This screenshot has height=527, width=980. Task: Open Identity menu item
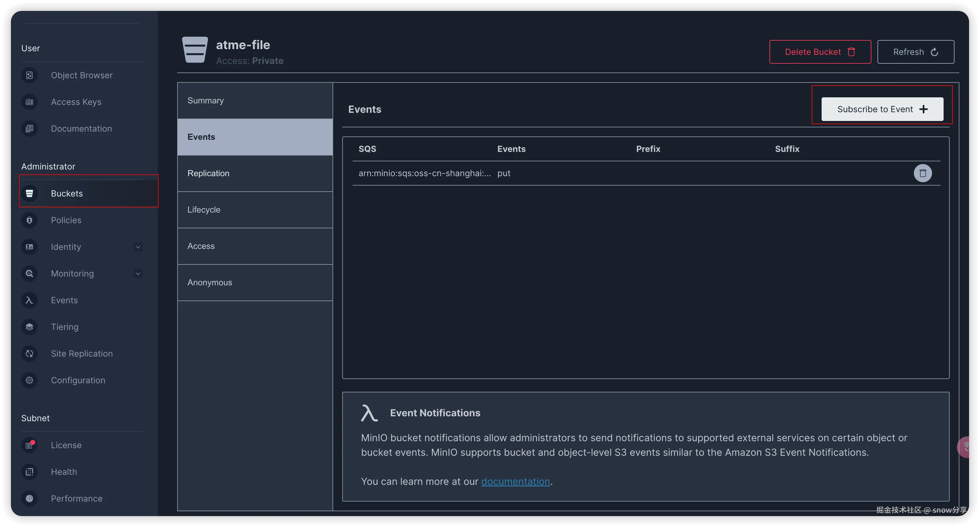point(82,247)
